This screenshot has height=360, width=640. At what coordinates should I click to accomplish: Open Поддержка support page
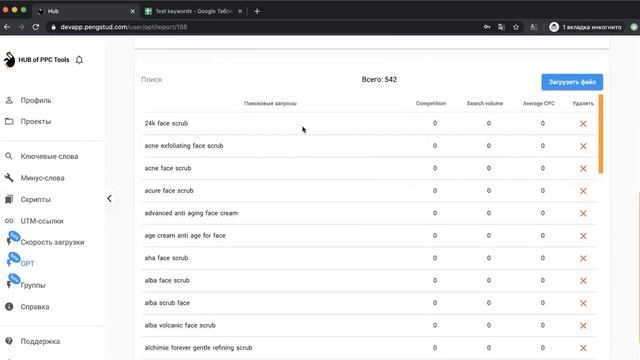click(40, 341)
